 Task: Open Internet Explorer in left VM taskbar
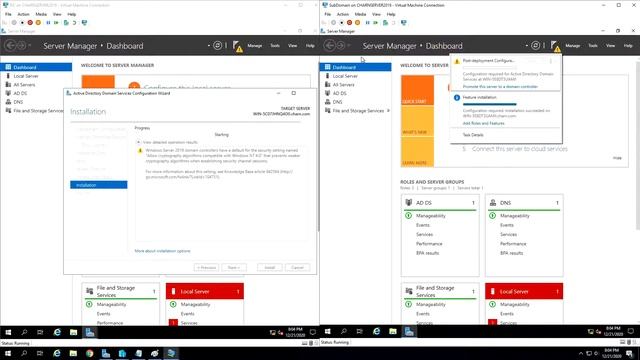pyautogui.click(x=57, y=332)
